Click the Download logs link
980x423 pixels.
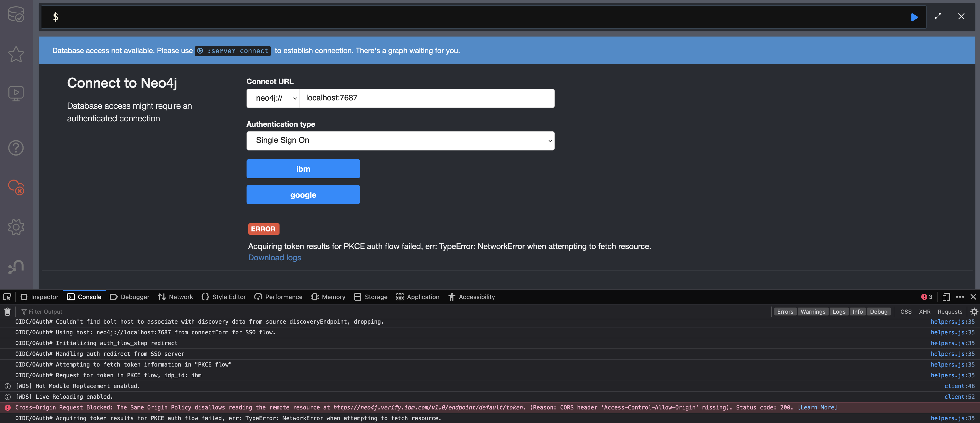(x=274, y=258)
